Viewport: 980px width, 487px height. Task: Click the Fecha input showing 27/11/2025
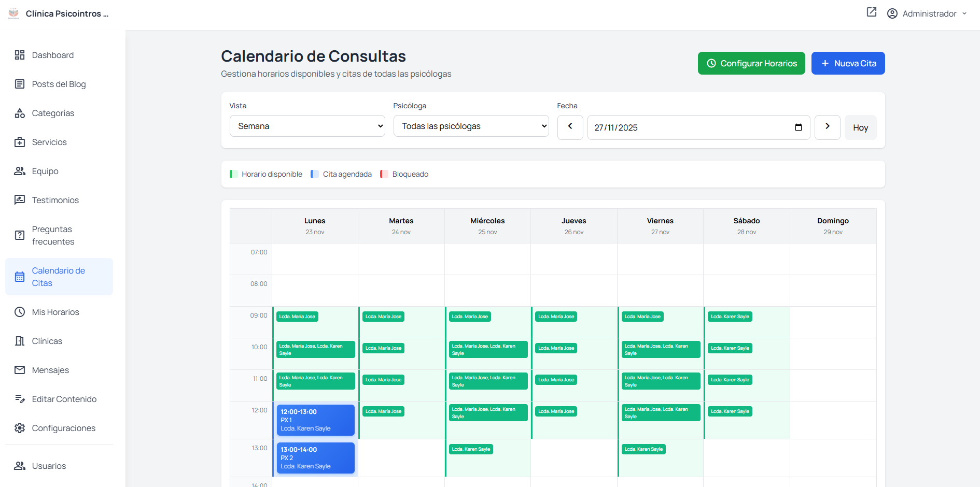pyautogui.click(x=699, y=127)
